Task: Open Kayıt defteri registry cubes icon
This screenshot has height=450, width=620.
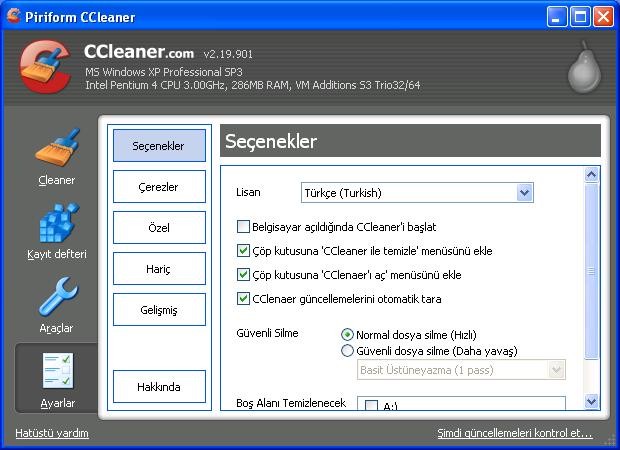Action: 57,224
